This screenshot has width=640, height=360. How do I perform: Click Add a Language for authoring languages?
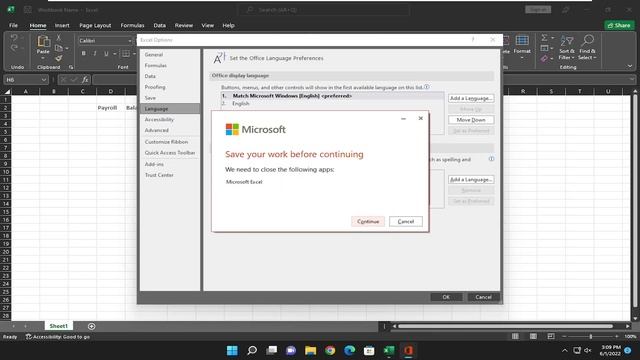[x=471, y=180]
